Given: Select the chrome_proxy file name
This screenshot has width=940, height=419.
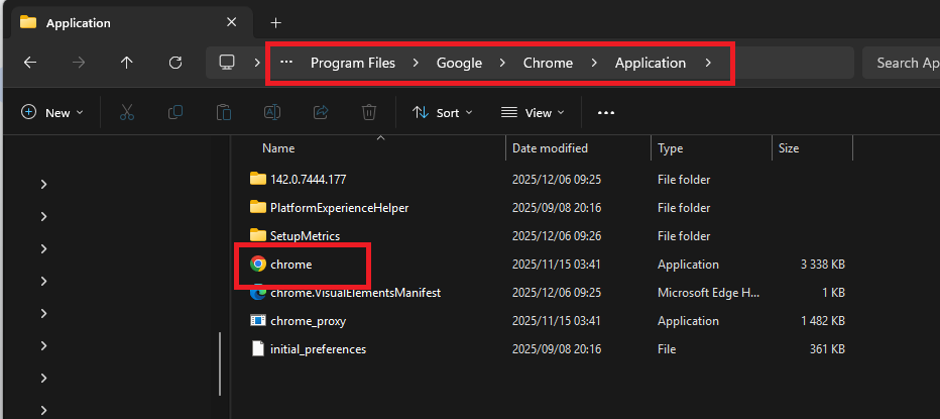Looking at the screenshot, I should point(308,321).
